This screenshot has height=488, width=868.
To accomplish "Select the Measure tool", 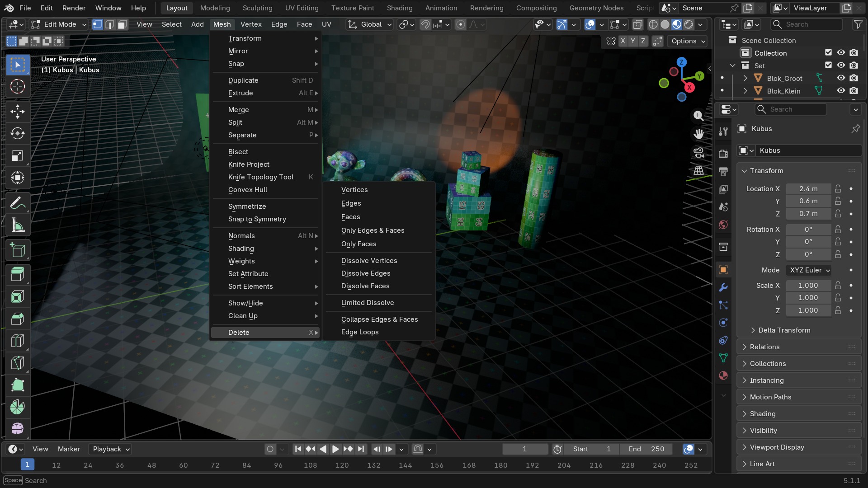I will (x=18, y=225).
